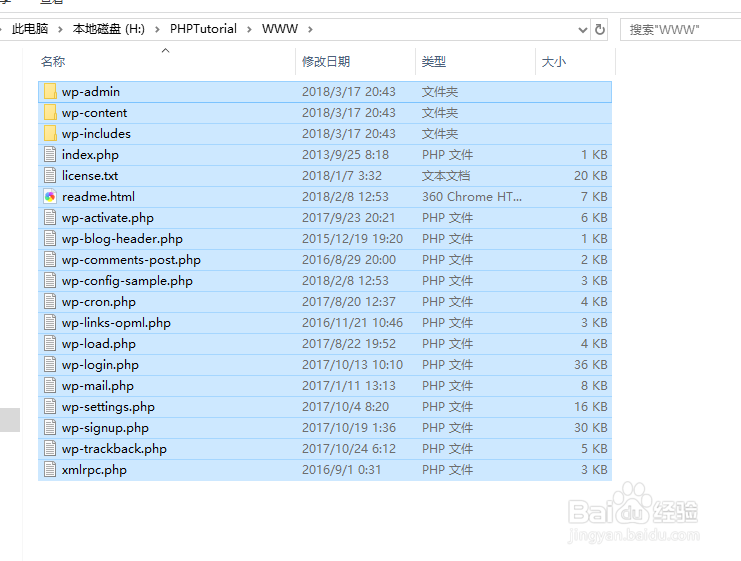Click the wp-links-opml.php file icon
Image resolution: width=741 pixels, height=561 pixels.
pos(50,323)
